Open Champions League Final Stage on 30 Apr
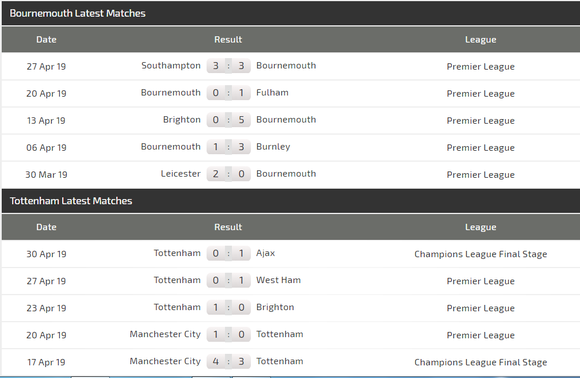 (480, 254)
